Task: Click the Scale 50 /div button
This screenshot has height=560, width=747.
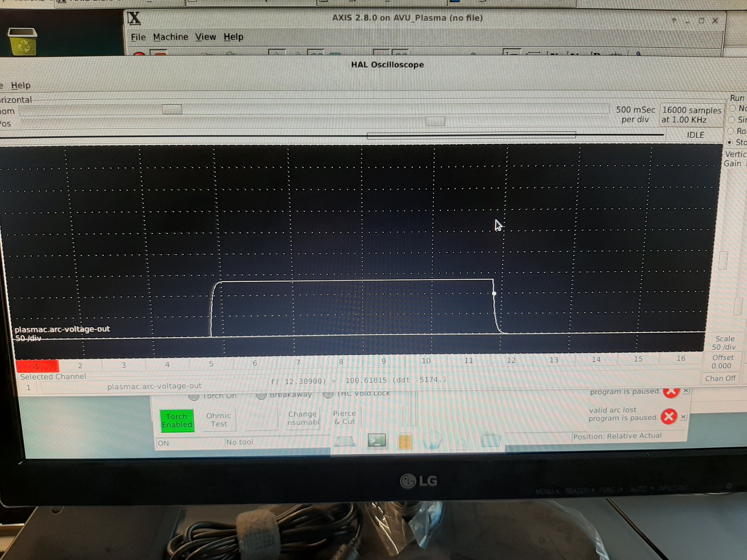Action: [724, 342]
